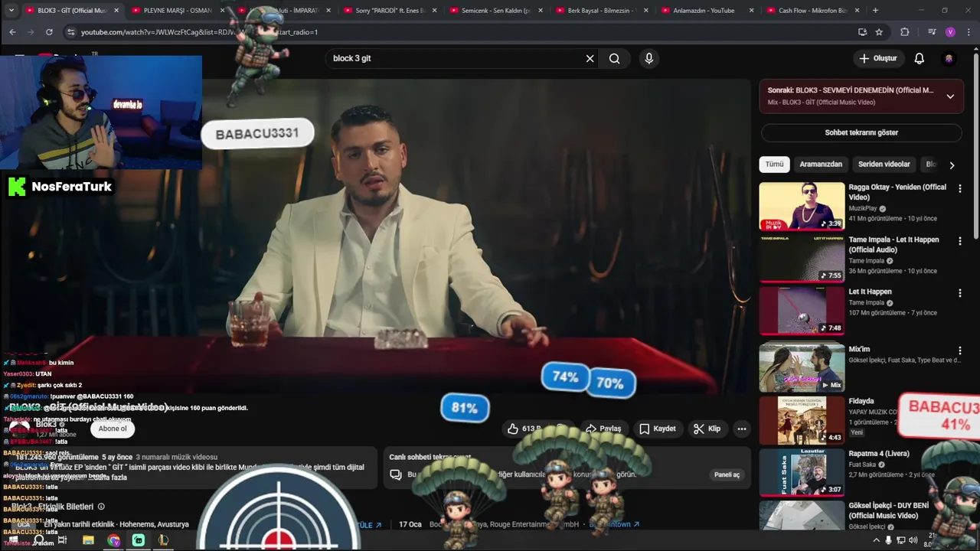
Task: Open Rapatma 4 (Livera) video title
Action: (879, 453)
